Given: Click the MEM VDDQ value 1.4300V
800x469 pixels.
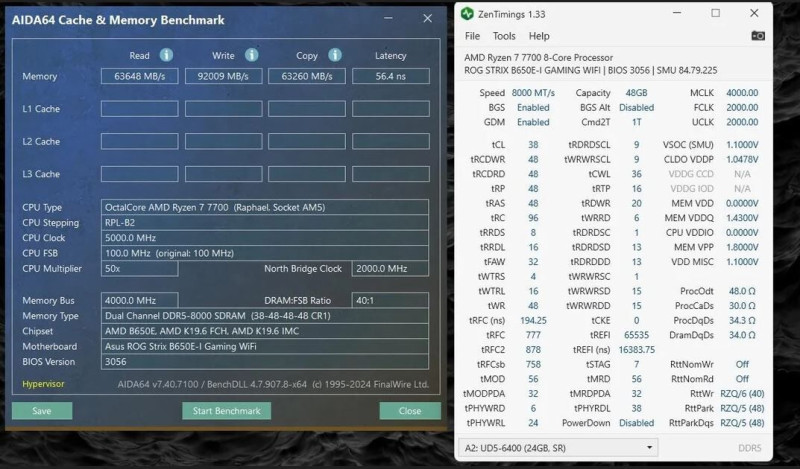Looking at the screenshot, I should 742,218.
